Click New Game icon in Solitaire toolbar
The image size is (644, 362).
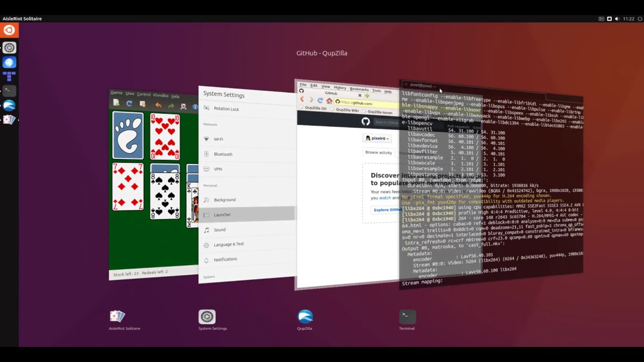click(x=116, y=103)
